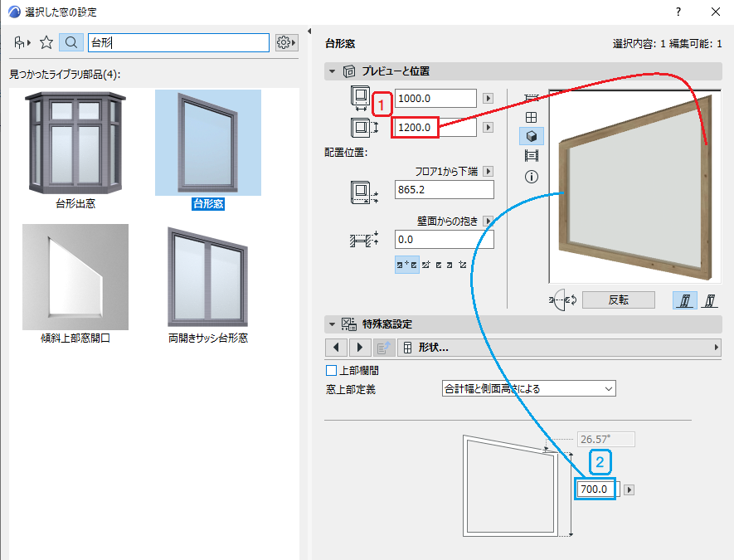The image size is (734, 560).
Task: Click the 3D window preview image
Action: click(x=634, y=187)
